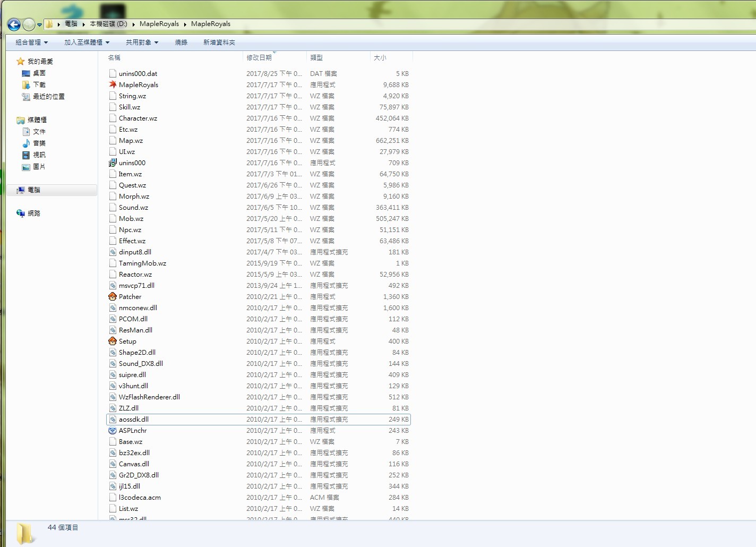
Task: Open the Organize (組合管理) dropdown menu
Action: (x=31, y=42)
